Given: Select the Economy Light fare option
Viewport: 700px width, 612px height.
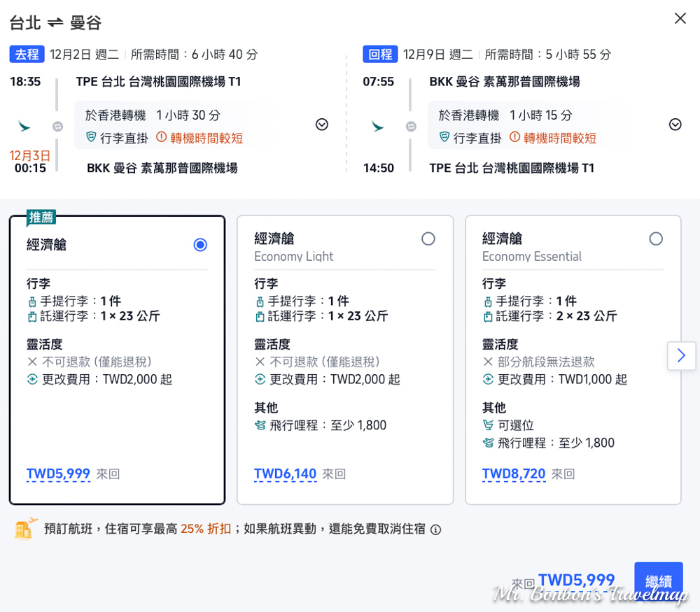Looking at the screenshot, I should click(x=428, y=239).
